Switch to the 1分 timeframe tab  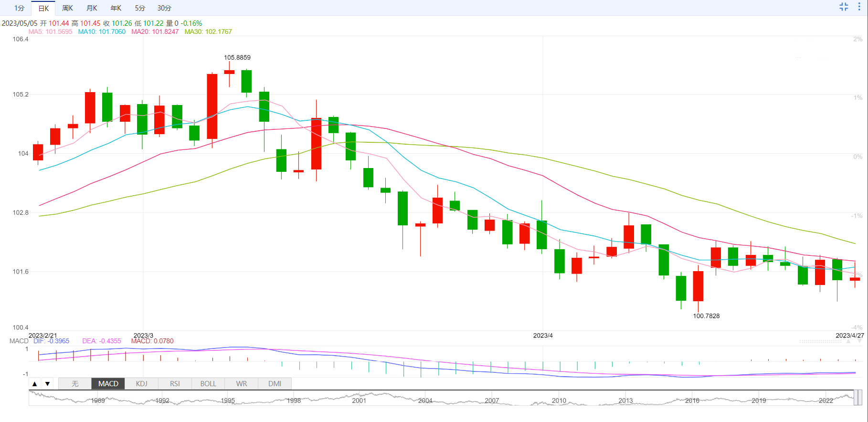19,8
